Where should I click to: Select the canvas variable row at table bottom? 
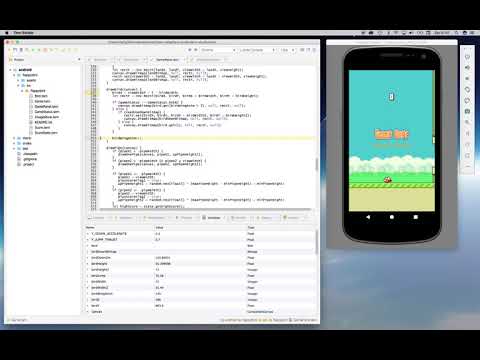click(200, 312)
